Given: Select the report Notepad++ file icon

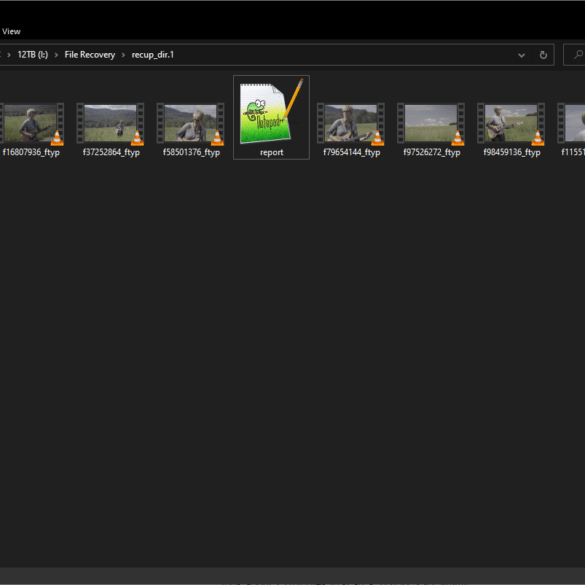Looking at the screenshot, I should coord(271,113).
